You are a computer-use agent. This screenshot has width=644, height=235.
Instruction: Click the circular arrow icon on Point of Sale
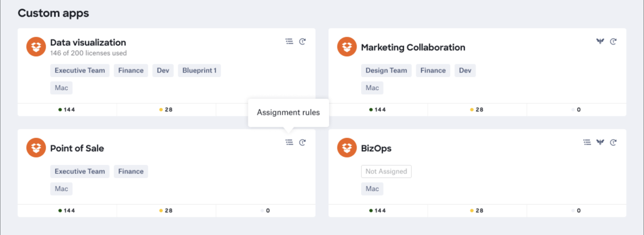302,142
